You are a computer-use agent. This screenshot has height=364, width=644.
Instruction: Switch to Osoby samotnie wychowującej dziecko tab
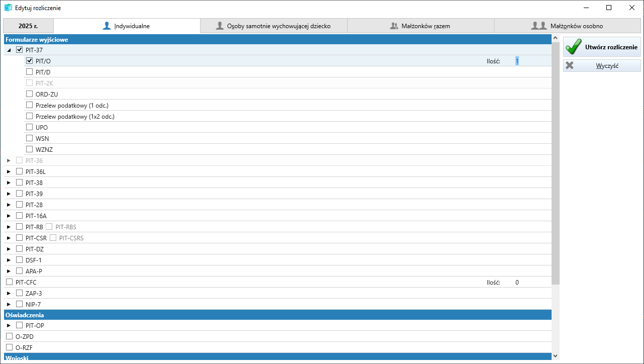[273, 26]
